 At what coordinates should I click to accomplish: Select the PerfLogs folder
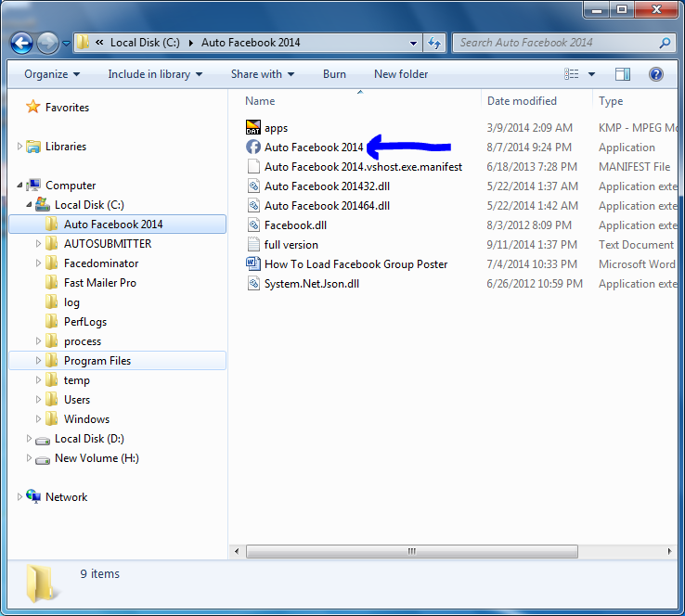point(85,322)
